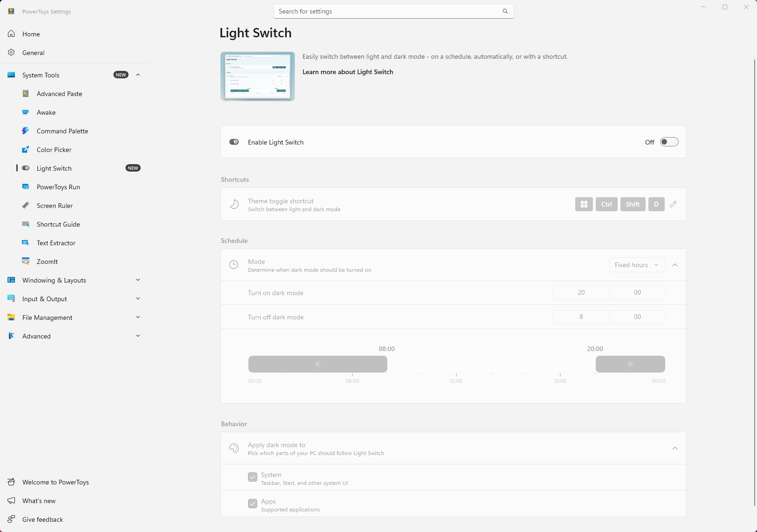Select the Command Palette lightning icon
Viewport: 757px width, 532px height.
pos(26,131)
